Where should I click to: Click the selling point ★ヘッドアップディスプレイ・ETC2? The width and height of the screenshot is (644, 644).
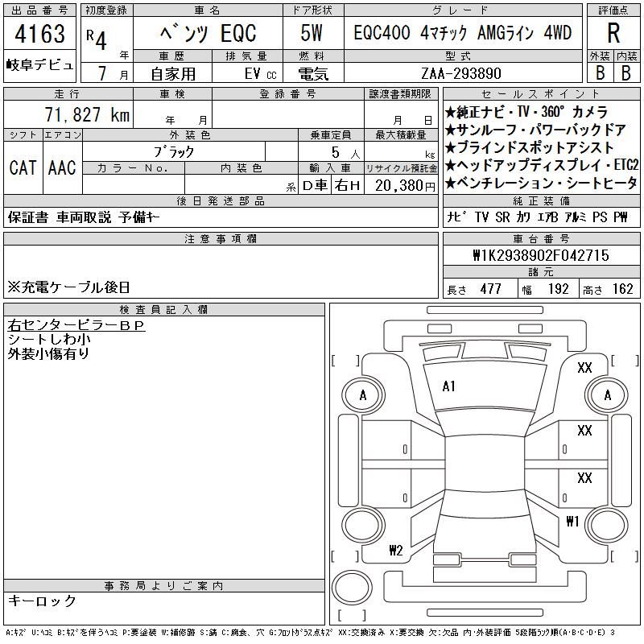tap(542, 165)
